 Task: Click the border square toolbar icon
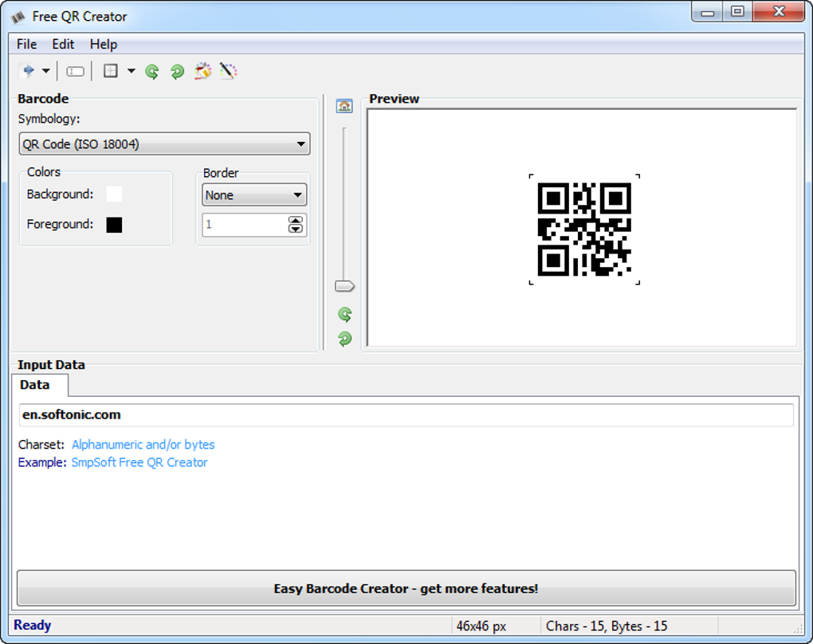click(111, 70)
